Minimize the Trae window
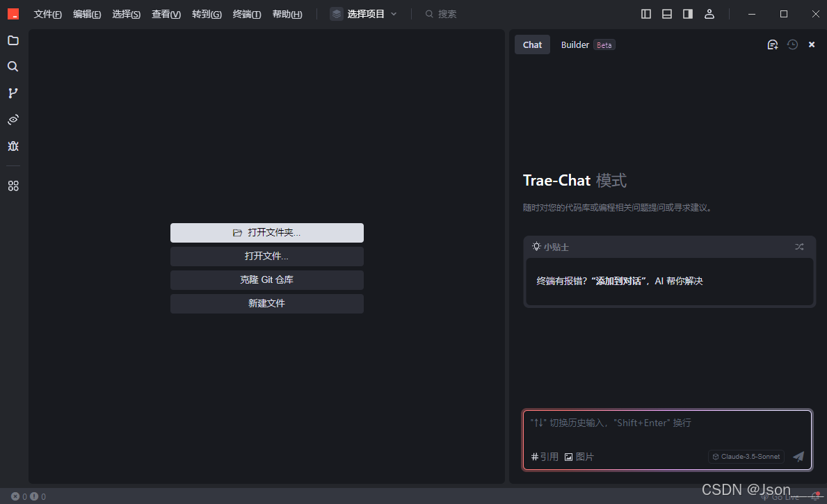The height and width of the screenshot is (504, 827). (x=752, y=14)
